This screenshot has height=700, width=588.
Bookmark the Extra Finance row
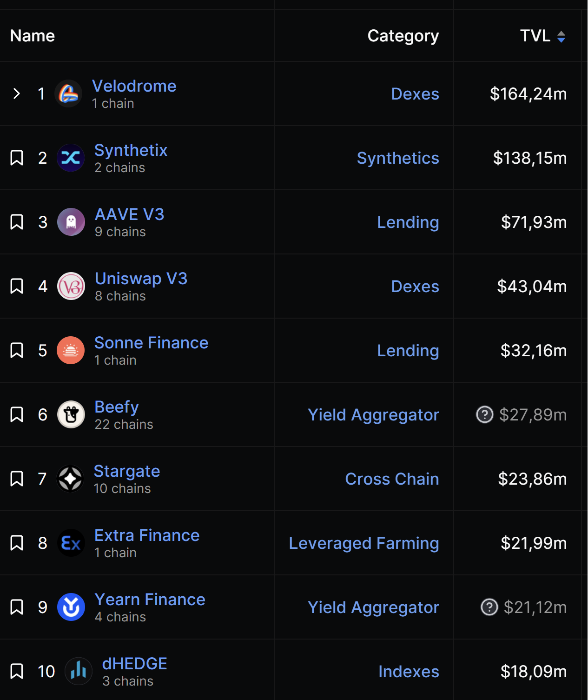click(x=17, y=543)
